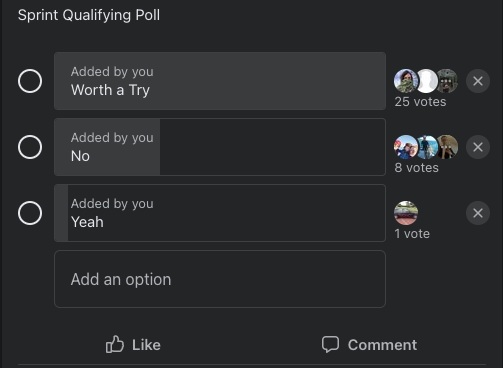
Task: Click the Add an option field
Action: coord(220,279)
